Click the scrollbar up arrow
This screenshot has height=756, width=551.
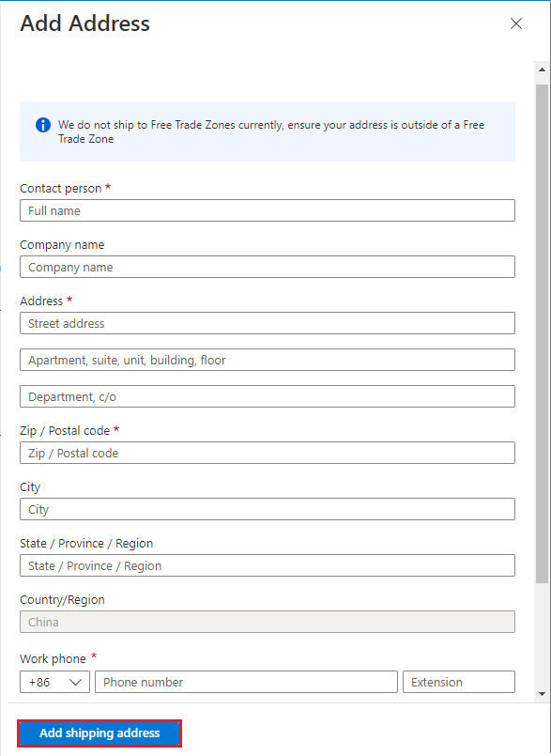point(542,69)
